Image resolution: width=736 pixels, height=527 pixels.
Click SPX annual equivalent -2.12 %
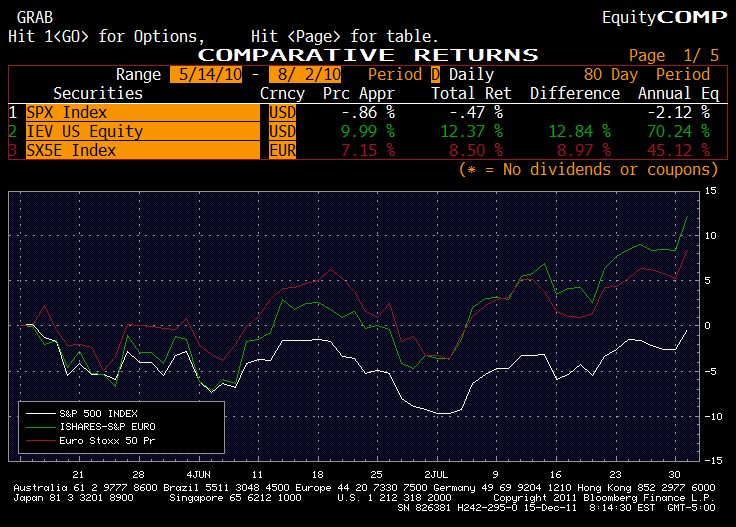679,113
